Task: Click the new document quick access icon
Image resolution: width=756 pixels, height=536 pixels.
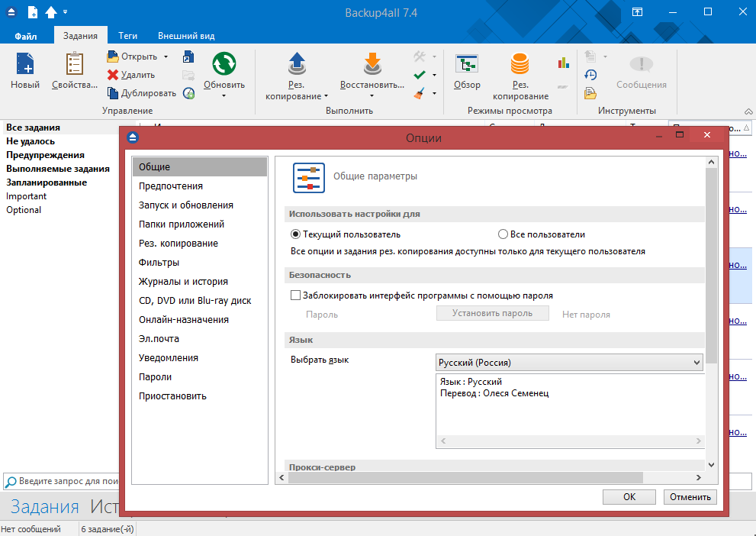Action: pos(32,12)
